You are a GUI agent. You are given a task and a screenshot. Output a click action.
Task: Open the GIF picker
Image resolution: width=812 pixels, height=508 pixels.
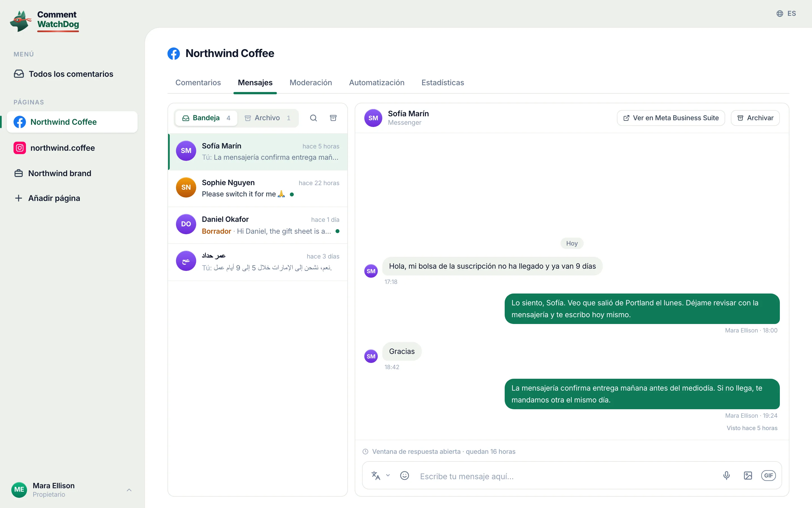point(768,476)
